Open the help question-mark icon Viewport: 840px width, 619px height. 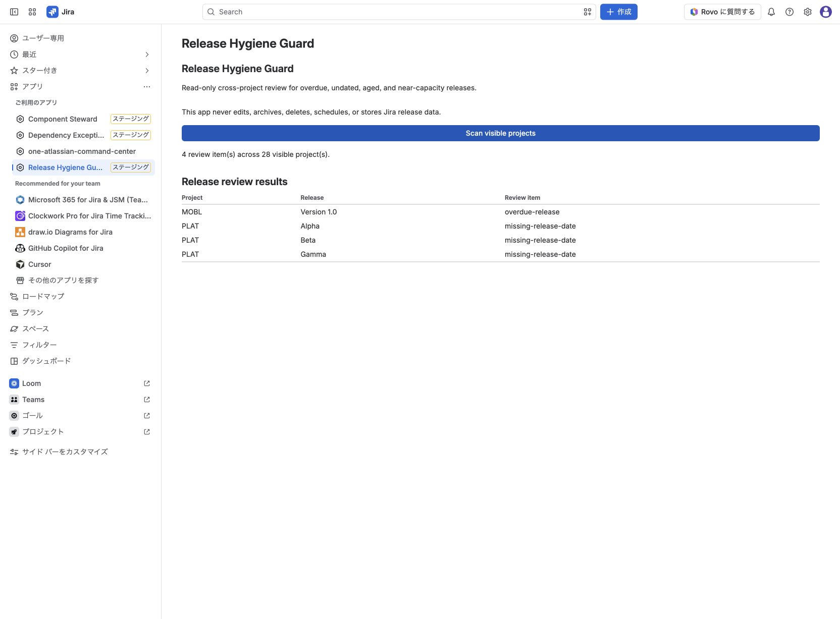pyautogui.click(x=790, y=12)
